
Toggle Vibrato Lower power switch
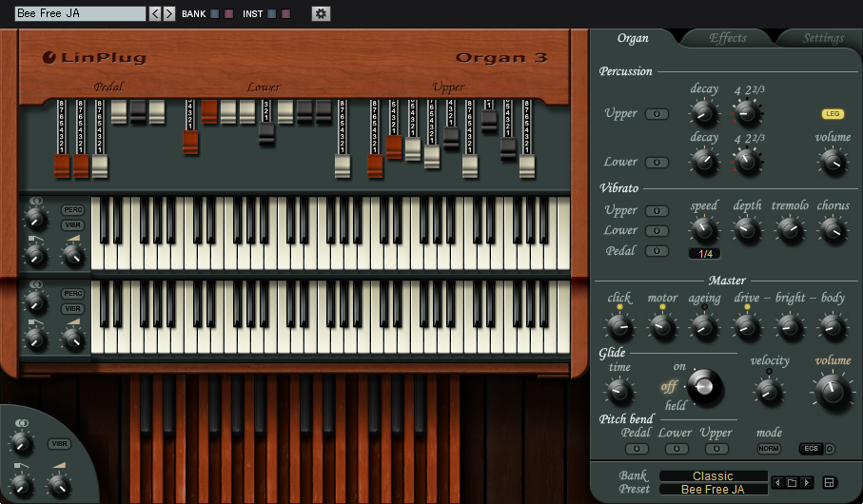pyautogui.click(x=657, y=230)
